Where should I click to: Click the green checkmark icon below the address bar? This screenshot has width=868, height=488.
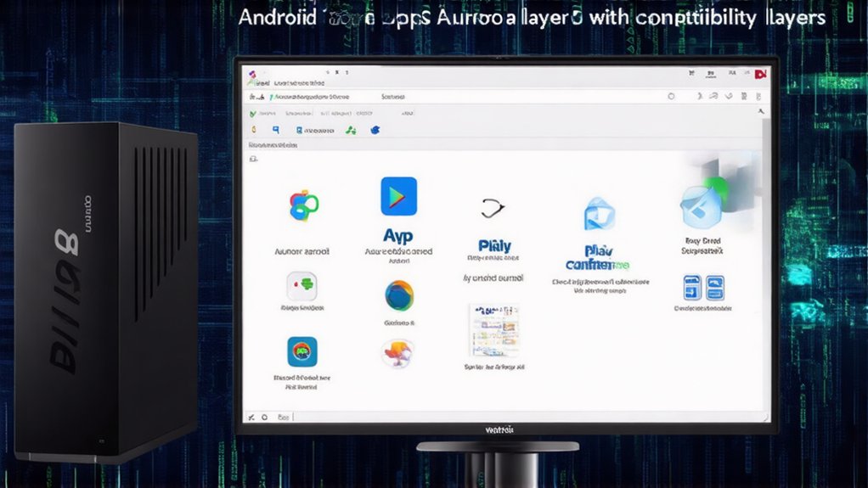253,114
